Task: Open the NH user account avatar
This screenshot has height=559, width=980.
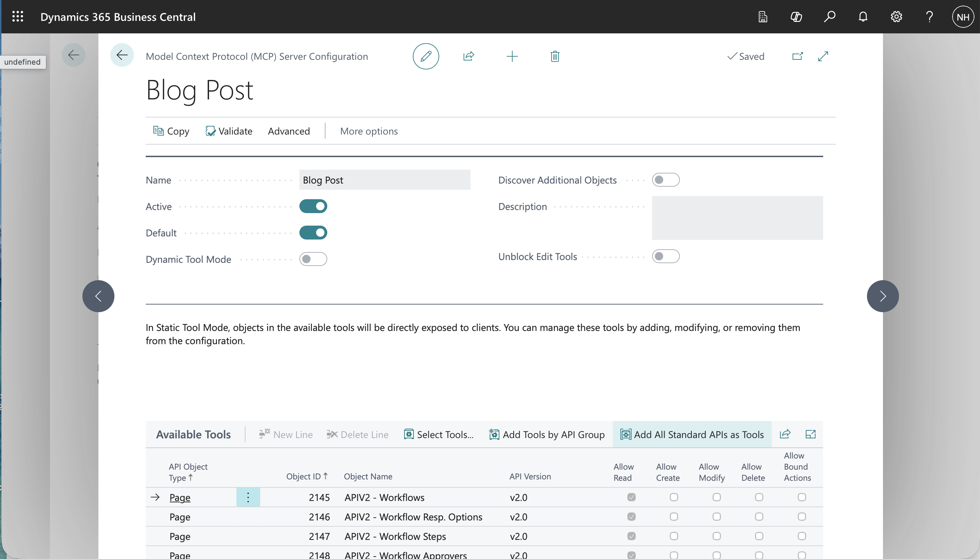Action: coord(963,17)
